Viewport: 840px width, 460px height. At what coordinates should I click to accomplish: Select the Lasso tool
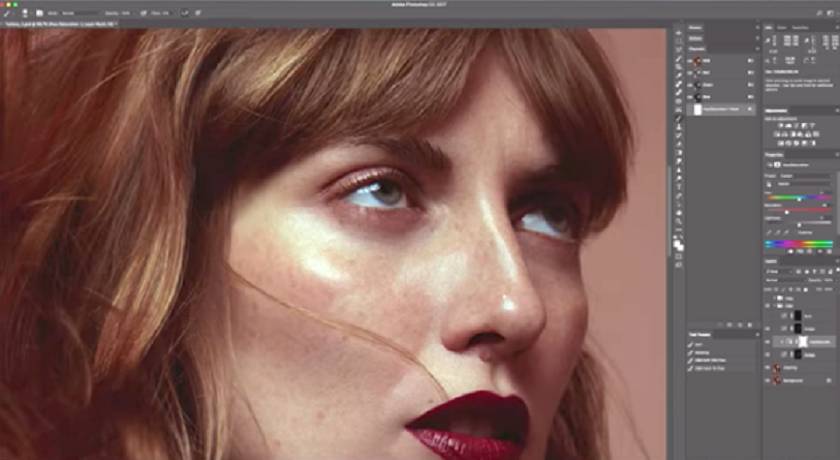point(679,50)
